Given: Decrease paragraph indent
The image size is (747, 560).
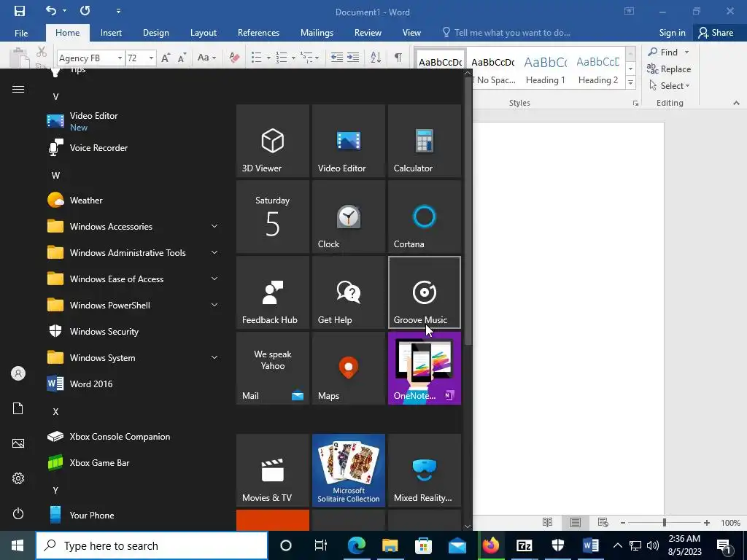Looking at the screenshot, I should pyautogui.click(x=337, y=58).
